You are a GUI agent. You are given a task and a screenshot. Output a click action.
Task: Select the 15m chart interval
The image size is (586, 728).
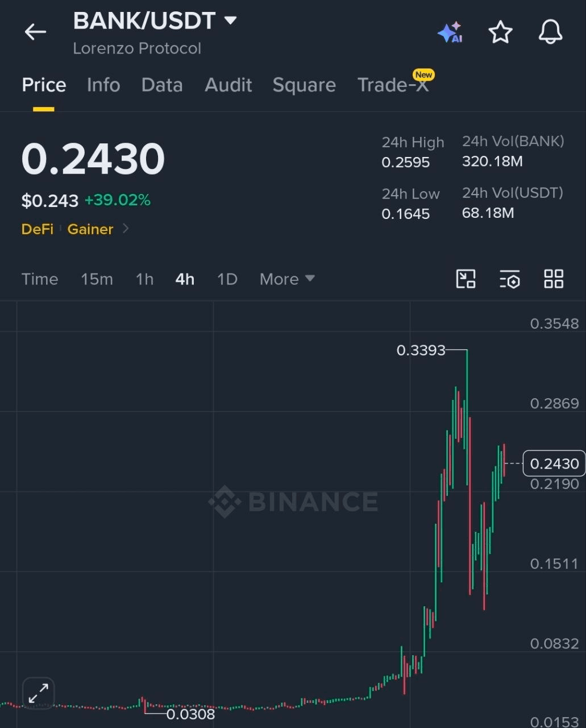(97, 279)
